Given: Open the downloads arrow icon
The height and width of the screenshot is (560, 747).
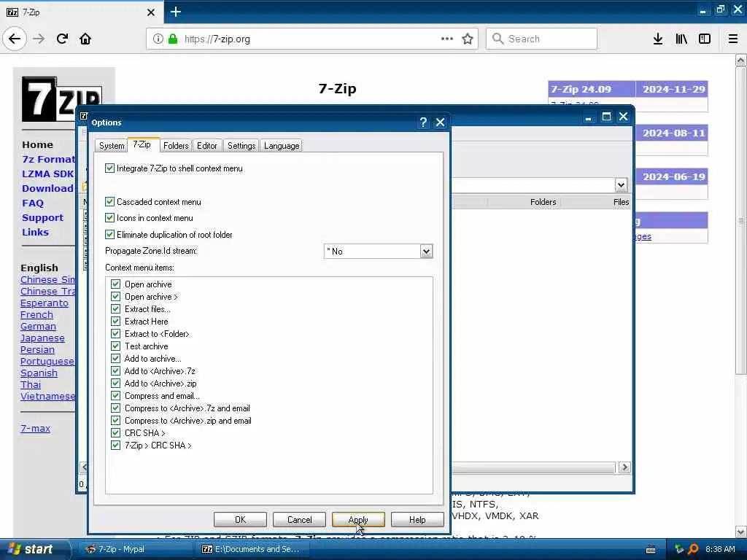Looking at the screenshot, I should coord(658,39).
